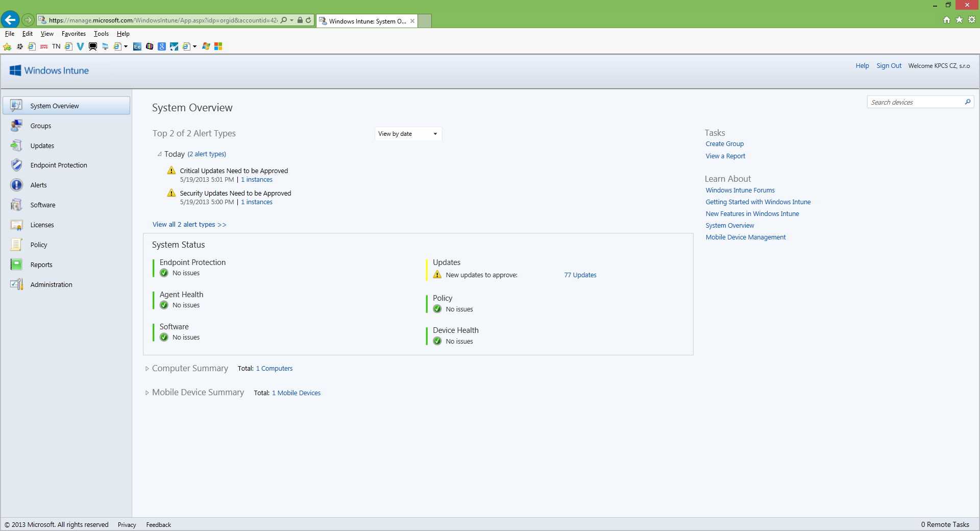Click the Updates sidebar icon

click(16, 146)
